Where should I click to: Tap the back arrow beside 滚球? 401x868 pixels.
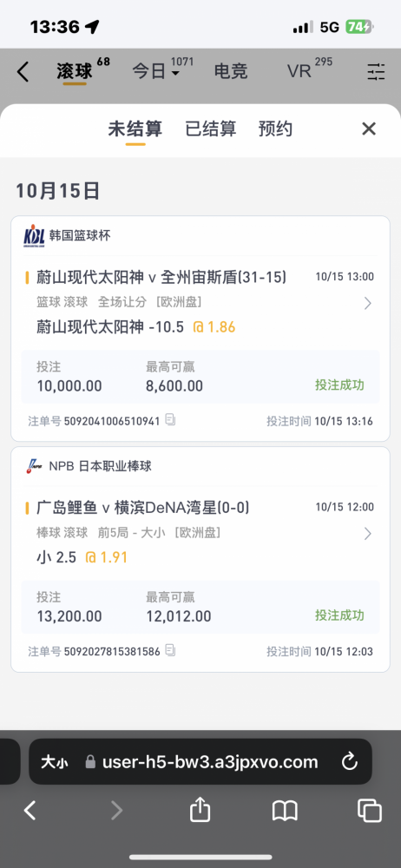[23, 72]
